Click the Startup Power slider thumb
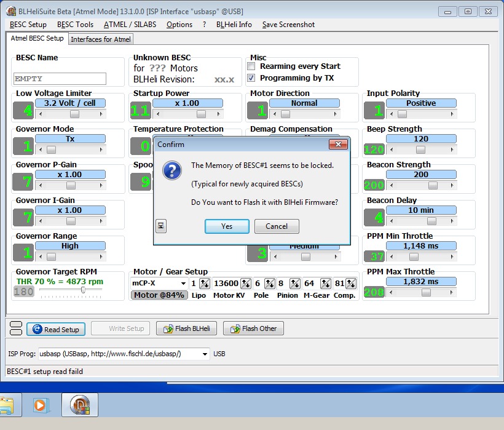The height and width of the screenshot is (430, 504). point(201,114)
